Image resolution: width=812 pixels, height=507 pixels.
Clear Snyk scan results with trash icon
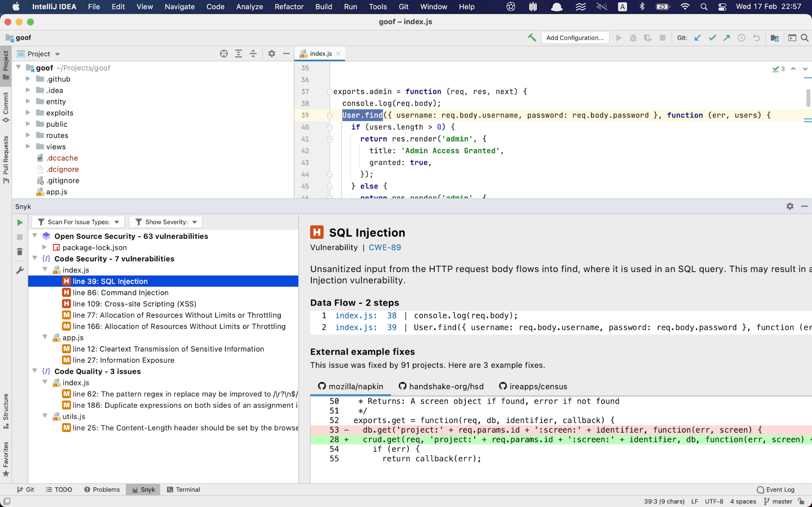pos(19,251)
